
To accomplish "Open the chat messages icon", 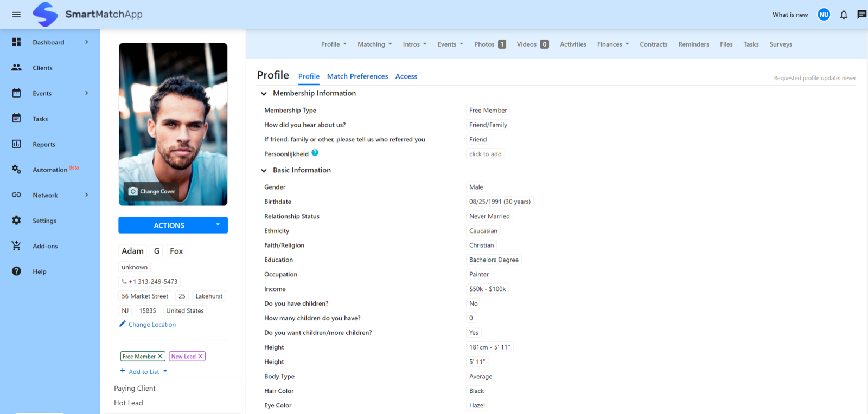I will click(861, 15).
